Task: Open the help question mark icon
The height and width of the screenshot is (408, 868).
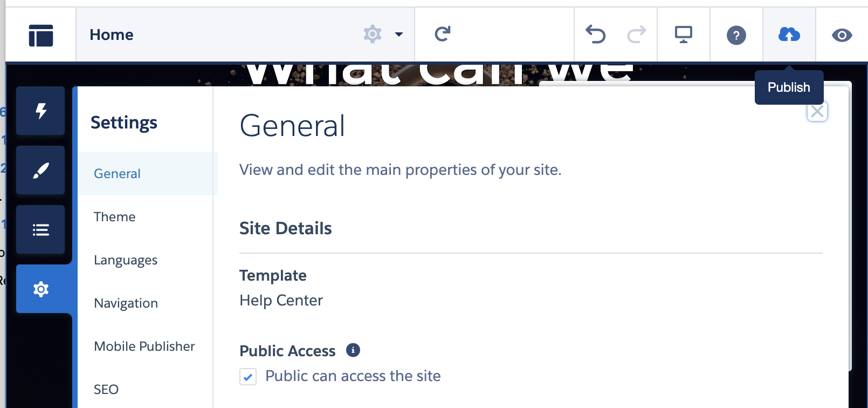Action: [x=736, y=36]
